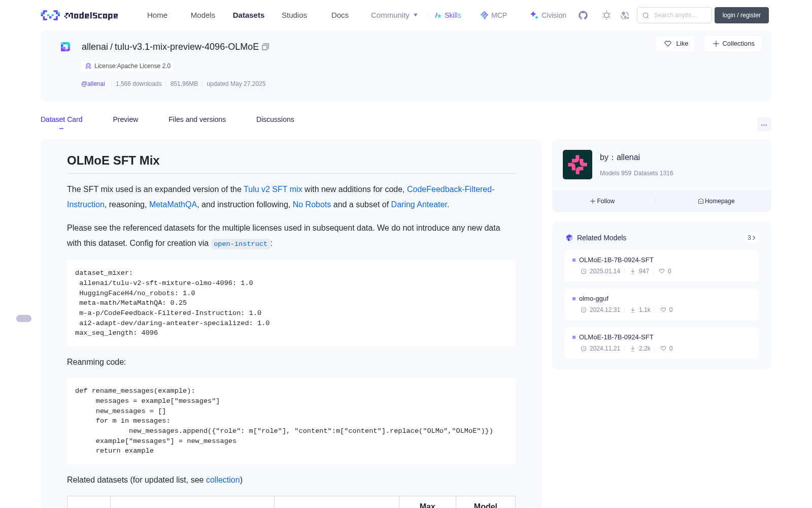The image size is (812, 508).
Task: Open the three-dots more options button
Action: click(764, 125)
